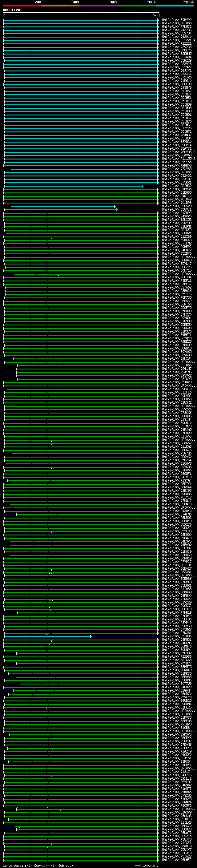197x868 pixels.
Task: Select hit label UniRef100_B7CB08
Action: (177, 433)
